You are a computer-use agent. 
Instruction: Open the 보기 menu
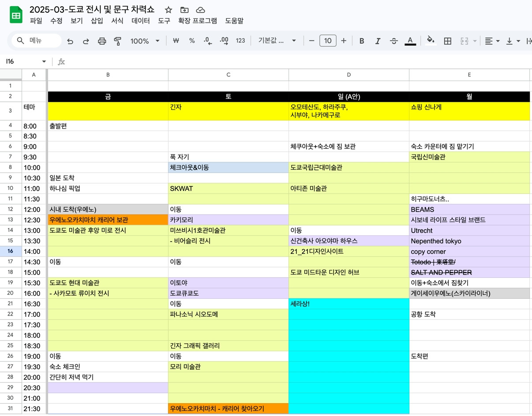coord(77,21)
